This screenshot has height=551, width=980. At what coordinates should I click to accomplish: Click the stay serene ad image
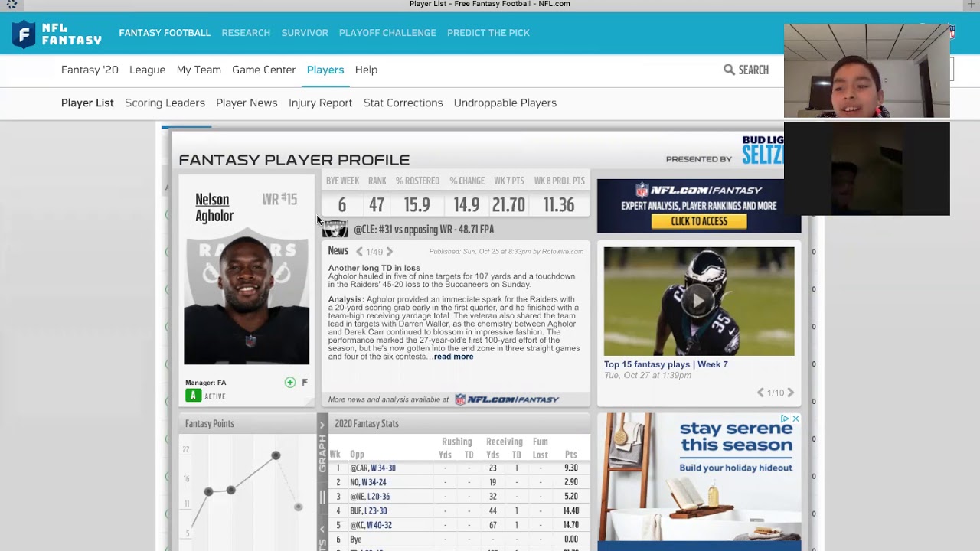click(699, 481)
